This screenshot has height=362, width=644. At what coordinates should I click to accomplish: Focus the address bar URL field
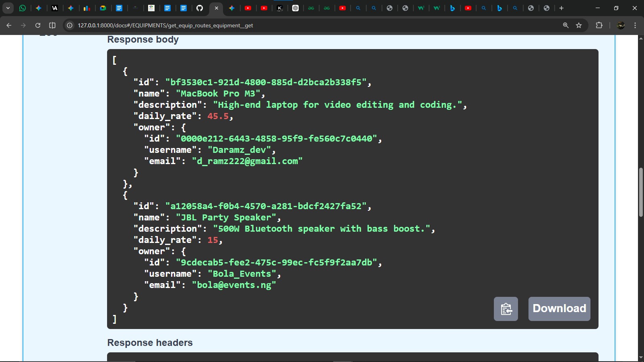point(282,25)
